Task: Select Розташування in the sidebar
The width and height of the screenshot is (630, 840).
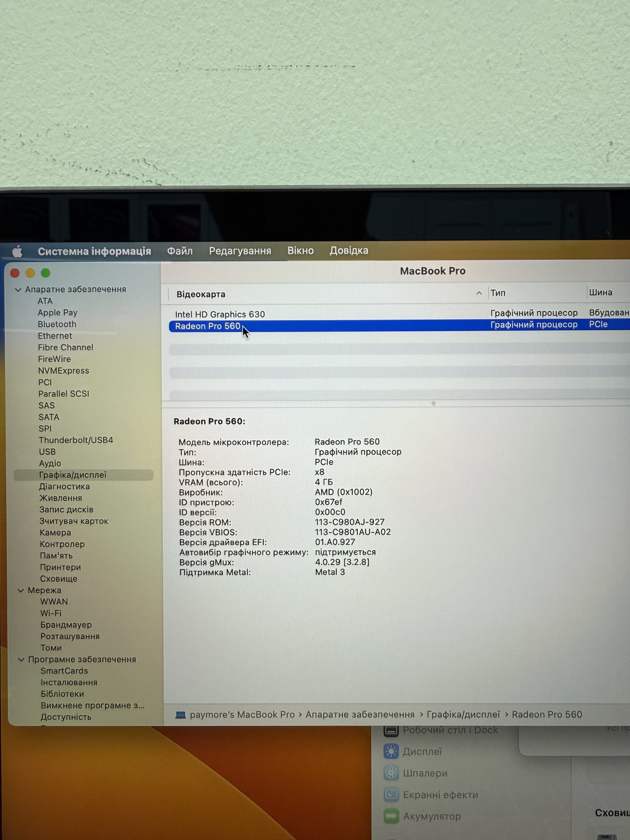Action: pyautogui.click(x=70, y=637)
